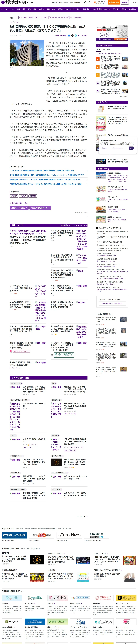
Task: Open the 'TSUMUGU' project logo
Action: tap(126, 598)
